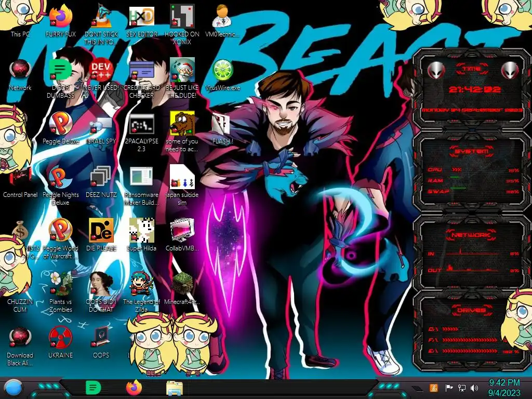Screen dimensions: 532x399
Task: Select the HOOKED ON XONIX icon
Action: pyautogui.click(x=182, y=24)
